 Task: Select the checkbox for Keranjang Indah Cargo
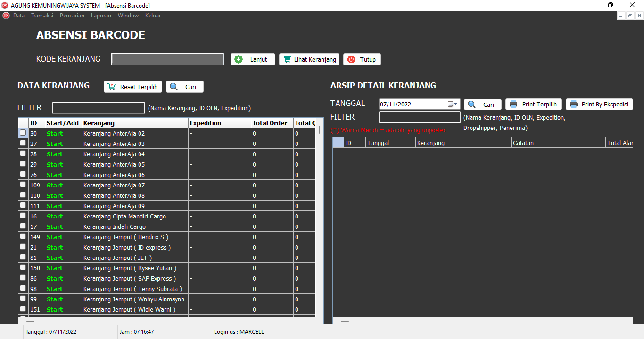click(x=23, y=226)
